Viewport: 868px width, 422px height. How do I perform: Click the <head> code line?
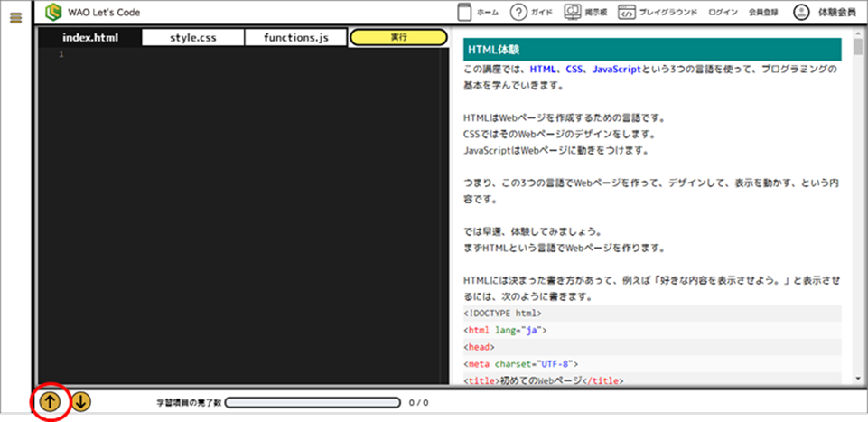[652, 347]
